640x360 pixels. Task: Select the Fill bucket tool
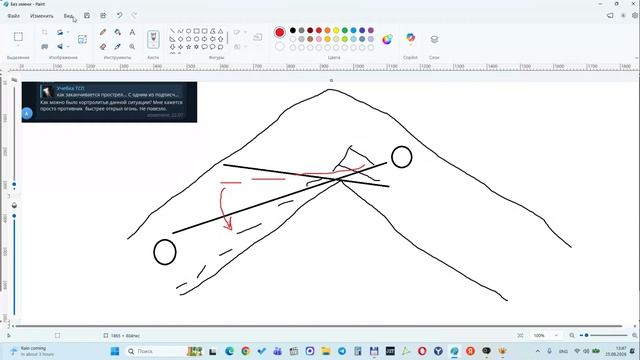[x=118, y=32]
